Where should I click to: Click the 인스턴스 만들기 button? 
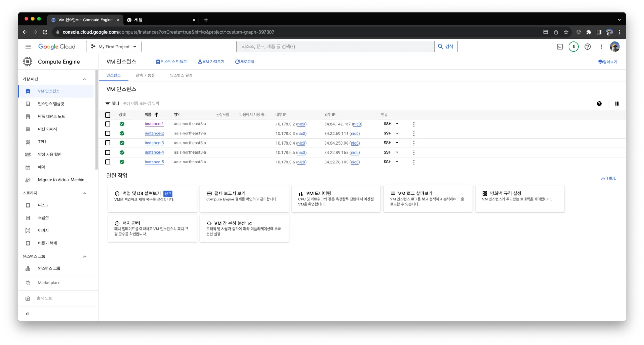click(171, 62)
